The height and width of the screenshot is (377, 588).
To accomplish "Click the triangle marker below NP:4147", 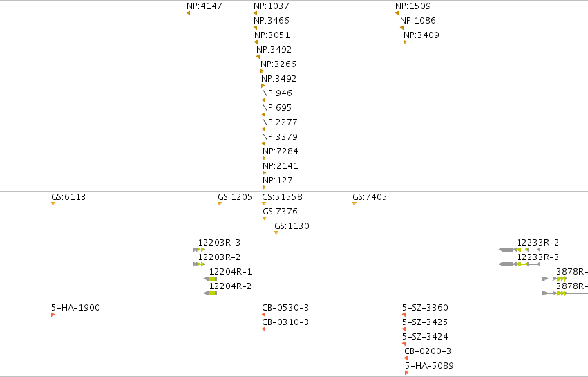I will click(188, 13).
